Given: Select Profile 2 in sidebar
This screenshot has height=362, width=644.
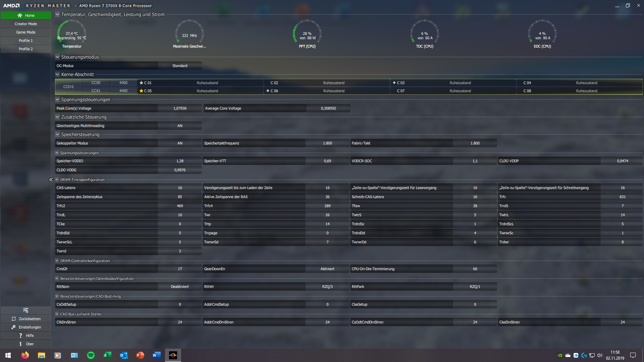Looking at the screenshot, I should tap(26, 49).
